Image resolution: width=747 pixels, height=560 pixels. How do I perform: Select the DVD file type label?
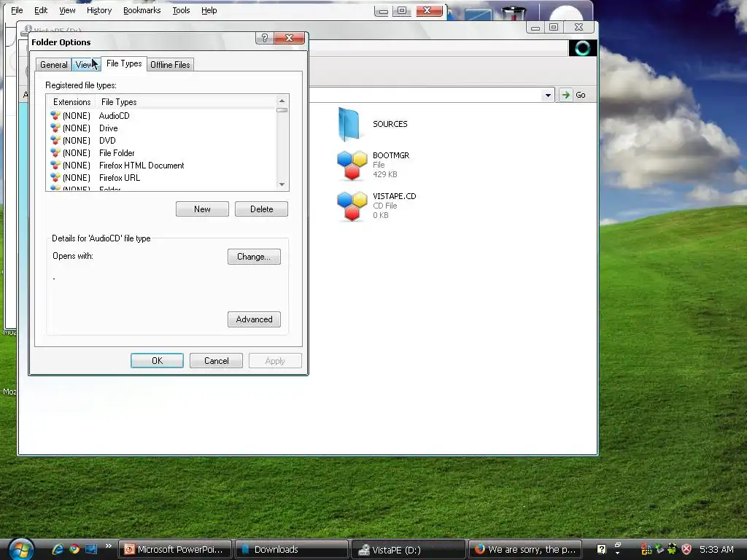point(107,141)
